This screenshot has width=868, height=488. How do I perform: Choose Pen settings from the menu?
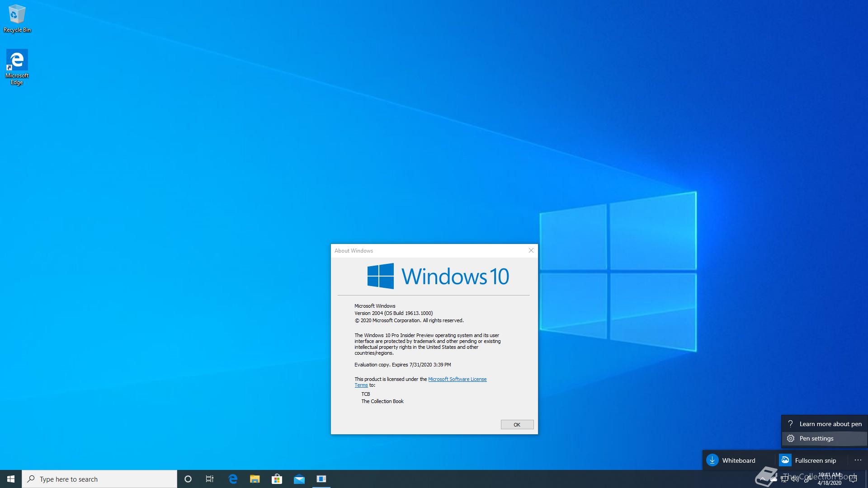click(x=824, y=438)
